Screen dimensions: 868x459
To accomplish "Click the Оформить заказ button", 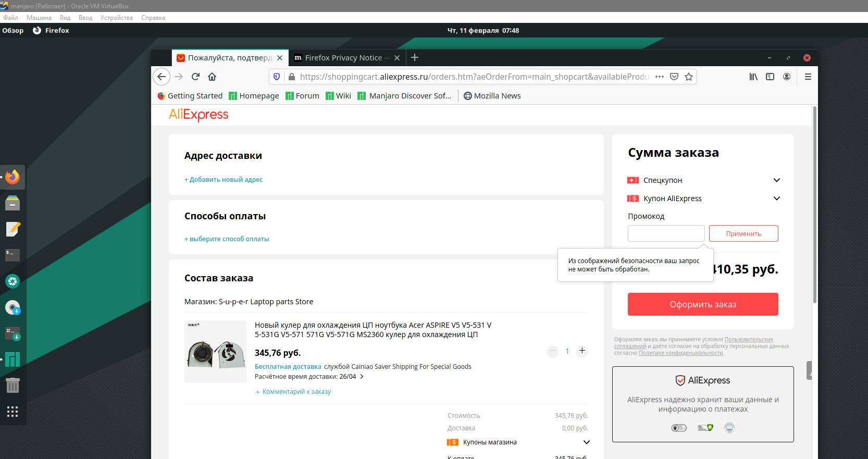I will point(703,304).
